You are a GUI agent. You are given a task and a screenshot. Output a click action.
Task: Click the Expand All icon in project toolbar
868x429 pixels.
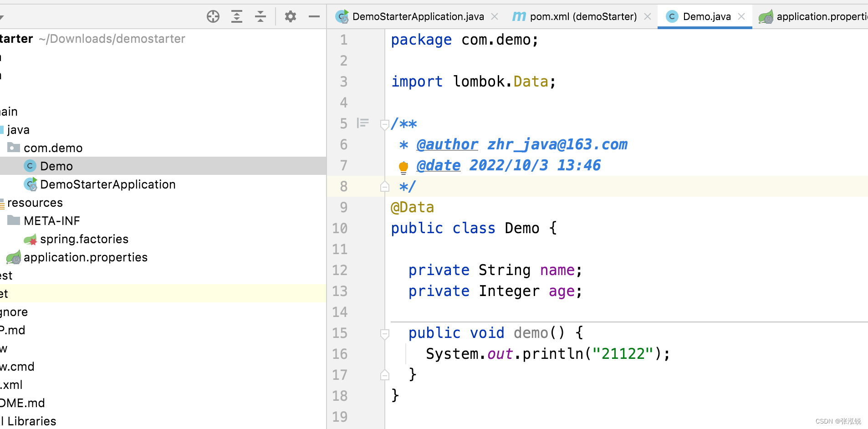[237, 17]
